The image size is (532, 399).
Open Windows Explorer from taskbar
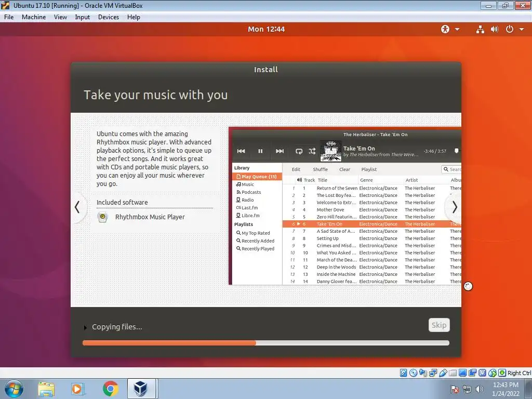[x=46, y=389]
